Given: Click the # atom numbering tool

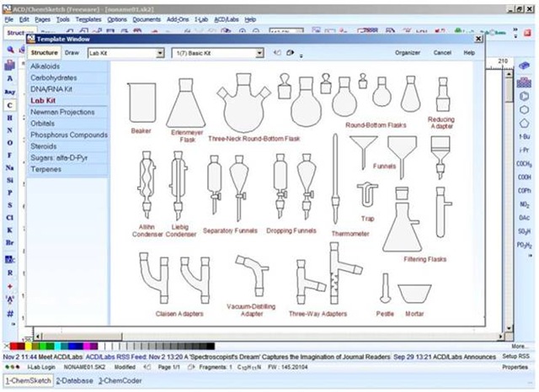Looking at the screenshot, I should (9, 313).
